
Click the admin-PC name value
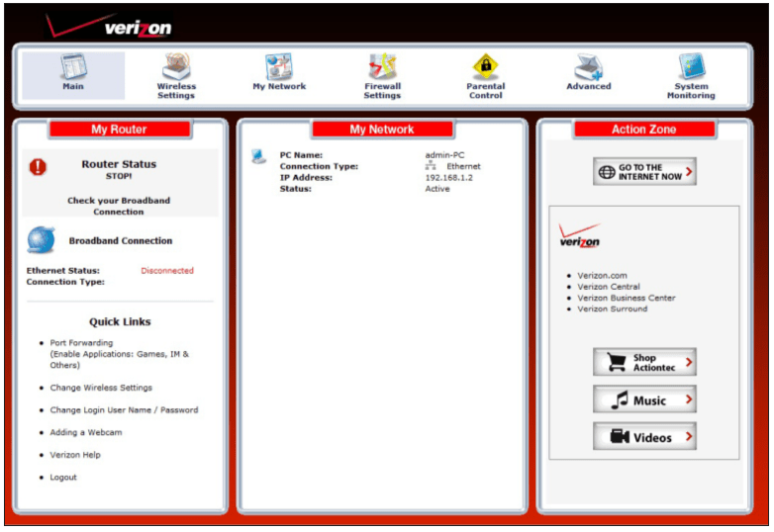click(x=444, y=155)
